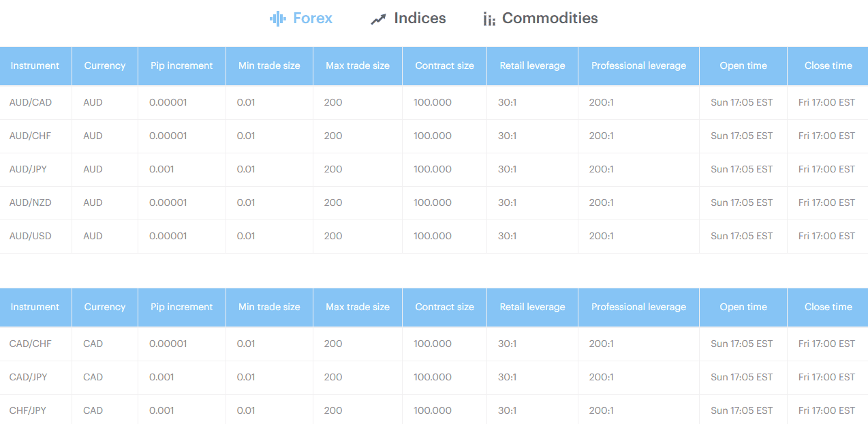Select the AUD/CAD instrument row
This screenshot has height=424, width=868.
pos(31,102)
